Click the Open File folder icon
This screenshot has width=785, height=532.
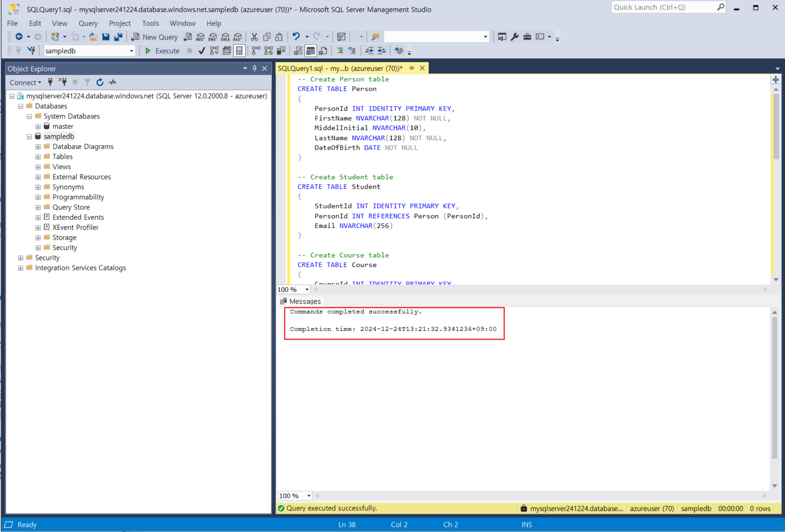point(93,37)
